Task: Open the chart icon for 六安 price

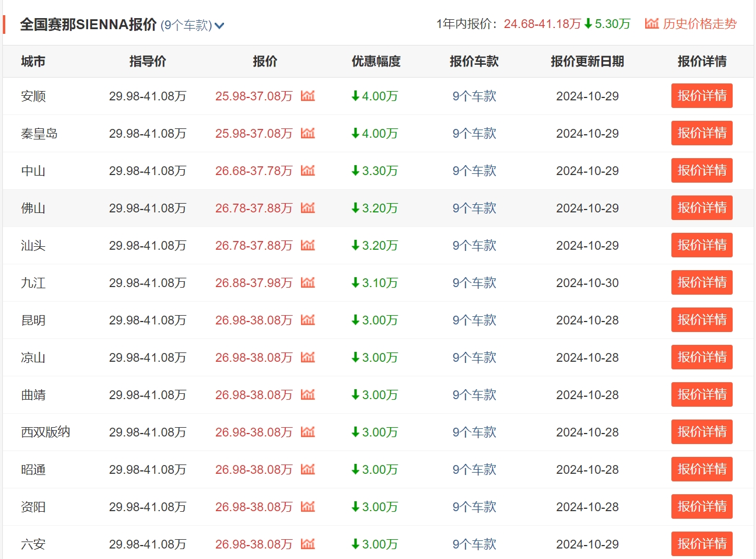Action: [x=308, y=544]
